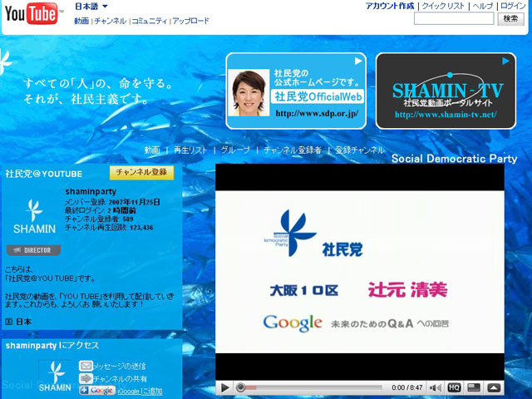Viewport: 532px width, 399px height.
Task: Click the yellow チャンネル登録 subscribe button
Action: click(x=141, y=172)
